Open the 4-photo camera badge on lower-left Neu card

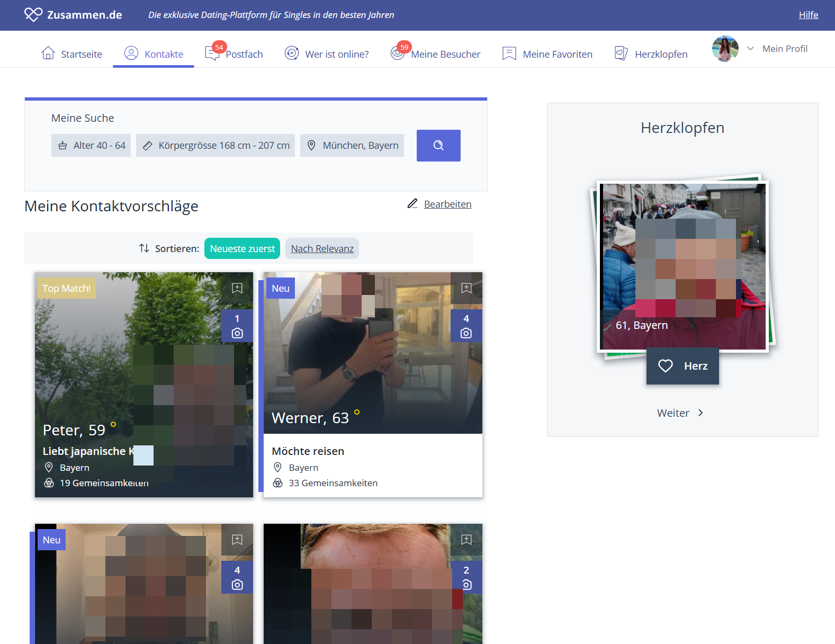[x=237, y=577]
